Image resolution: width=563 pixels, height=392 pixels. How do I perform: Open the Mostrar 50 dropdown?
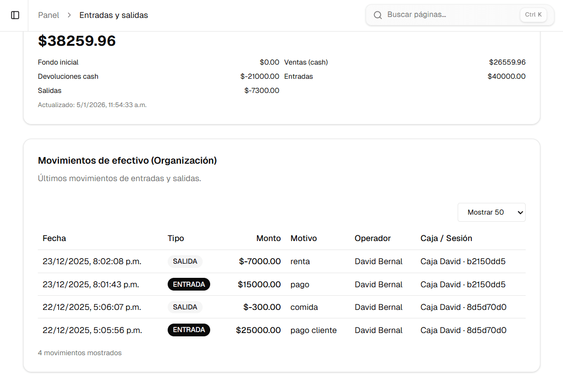coord(491,212)
